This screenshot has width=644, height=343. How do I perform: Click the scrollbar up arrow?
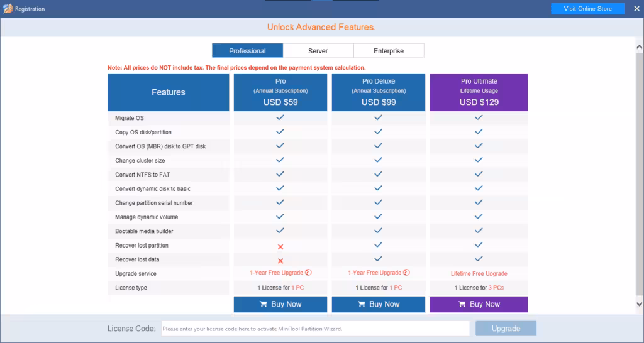tap(640, 47)
